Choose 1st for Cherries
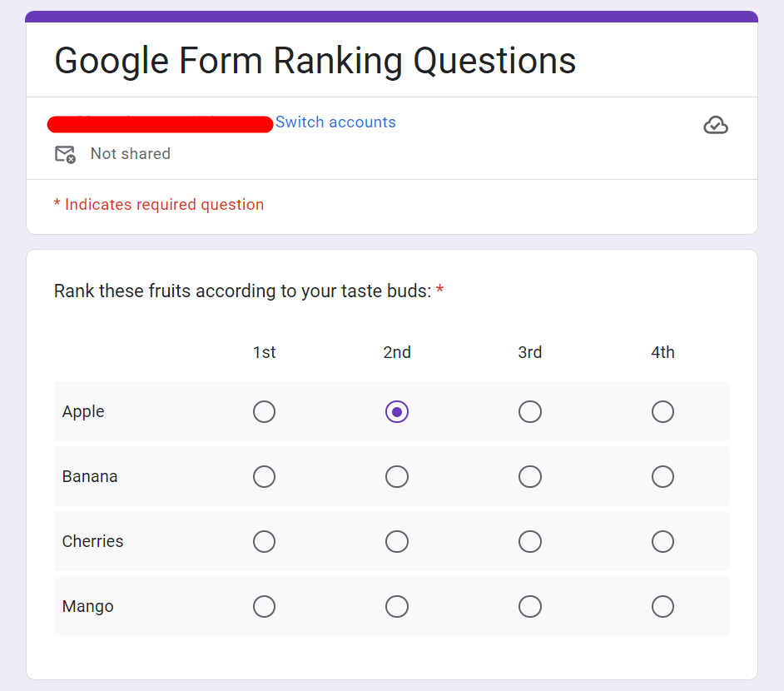This screenshot has height=691, width=784. coord(264,541)
